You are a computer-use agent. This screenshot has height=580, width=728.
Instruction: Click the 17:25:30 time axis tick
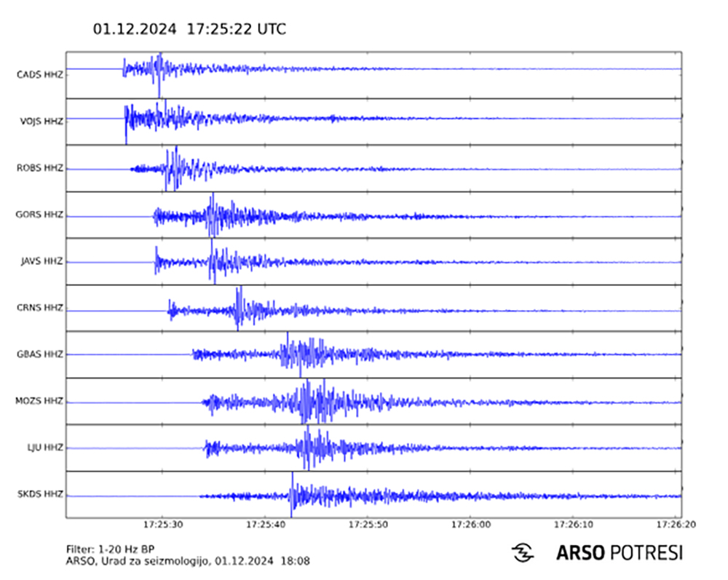[161, 524]
